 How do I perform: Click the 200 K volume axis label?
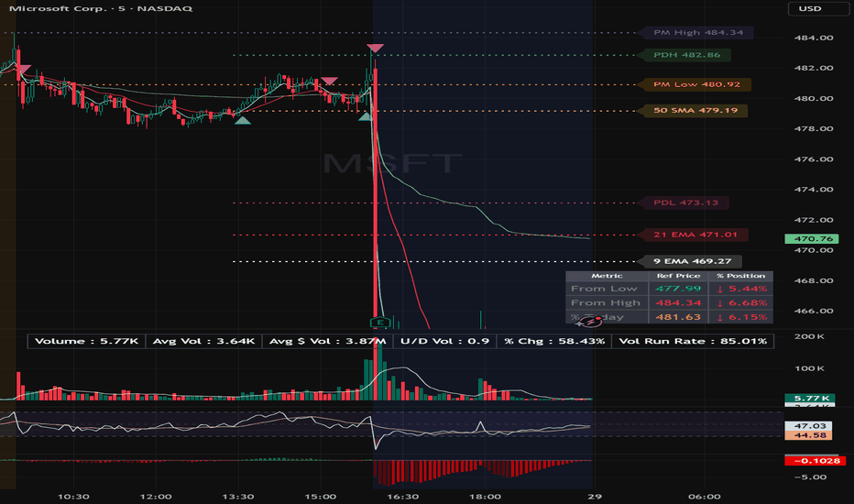(x=809, y=336)
